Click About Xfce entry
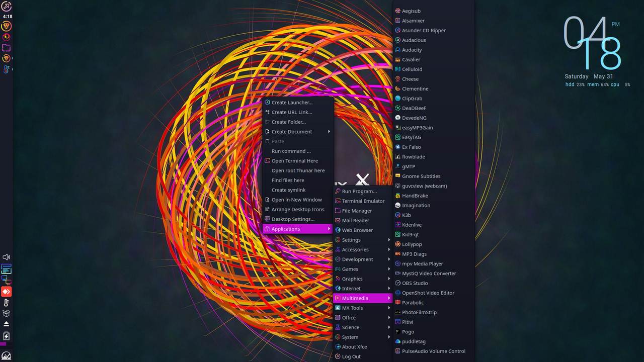The width and height of the screenshot is (644, 362). point(362,347)
